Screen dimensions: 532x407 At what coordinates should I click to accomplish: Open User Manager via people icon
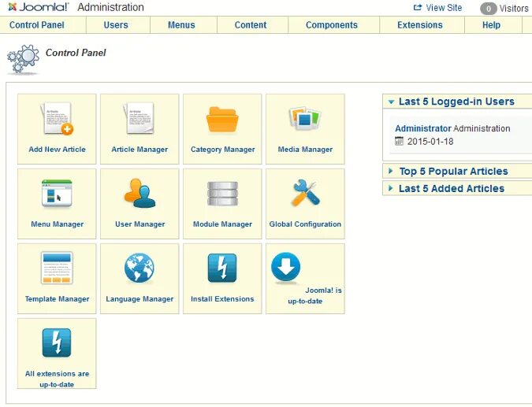pos(140,193)
